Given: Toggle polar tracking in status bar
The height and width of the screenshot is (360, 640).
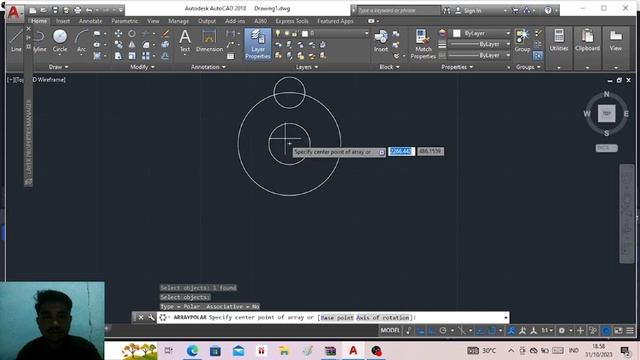Looking at the screenshot, I should (443, 331).
